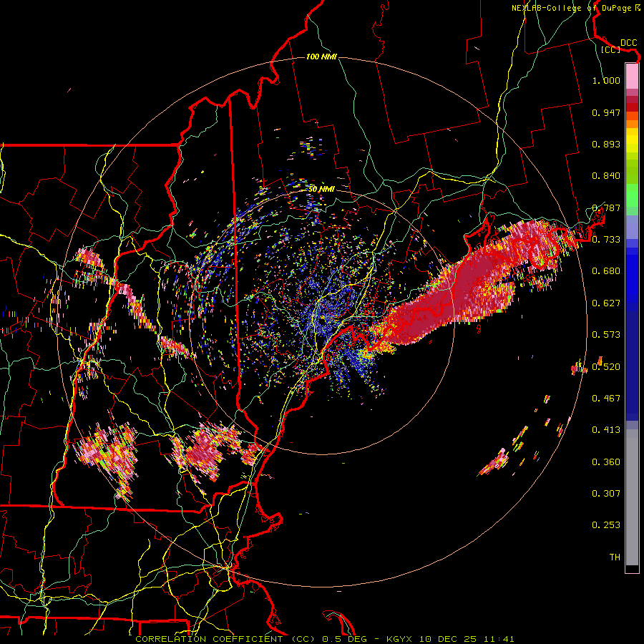Click the KGYX radar site identifier
This screenshot has height=644, width=644.
[401, 639]
